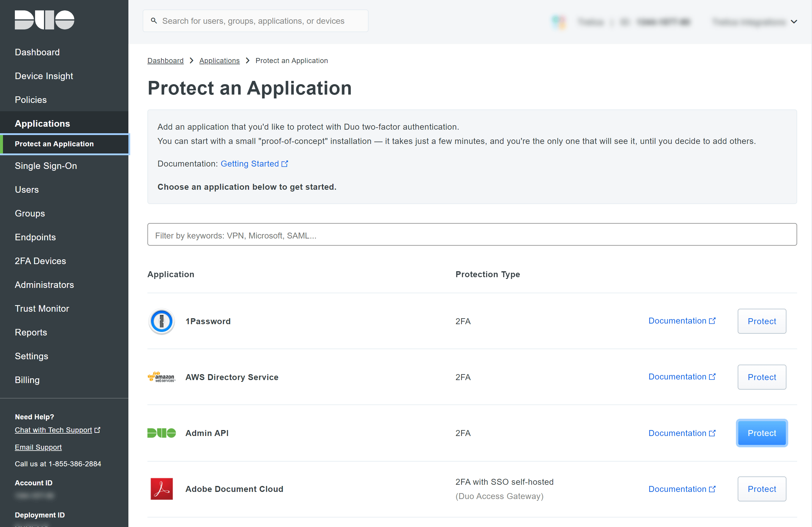Protect AWS Directory Service
Image resolution: width=812 pixels, height=527 pixels.
(761, 377)
